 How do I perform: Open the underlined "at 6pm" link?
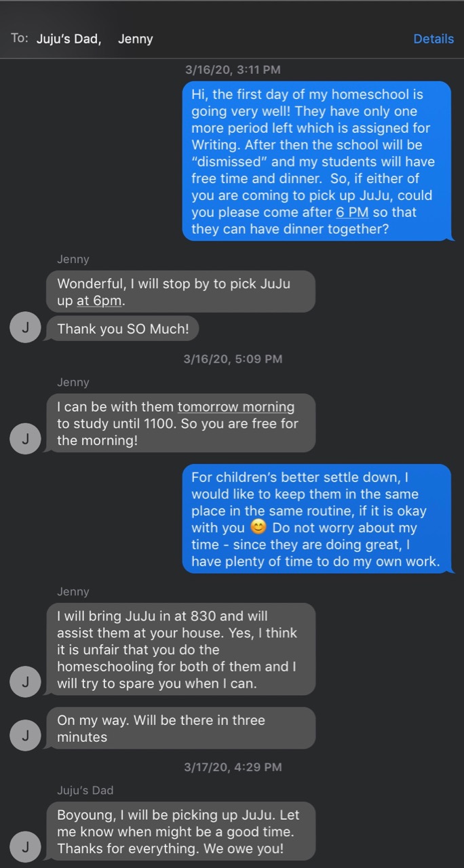point(100,300)
